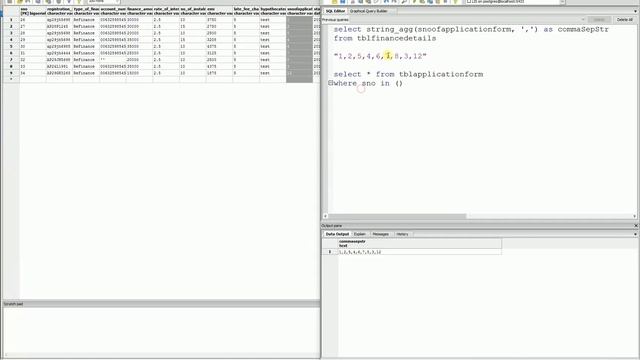Switch to the SQL Editor tab
This screenshot has height=360, width=640.
335,11
